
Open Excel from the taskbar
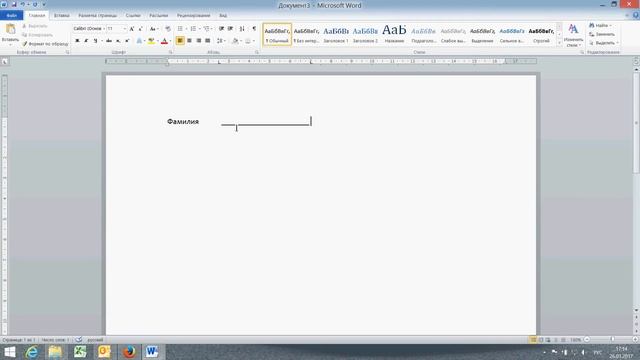click(80, 351)
